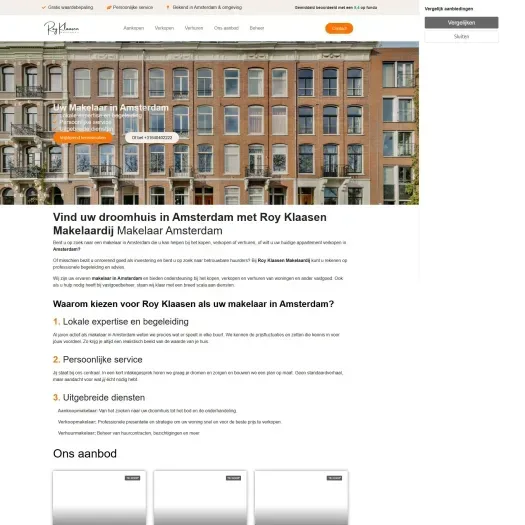Click heading '2. Persoonlijke service'

click(x=98, y=360)
